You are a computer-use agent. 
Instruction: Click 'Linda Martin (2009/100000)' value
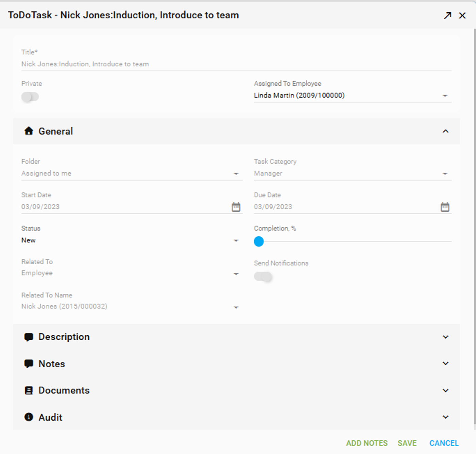(299, 95)
